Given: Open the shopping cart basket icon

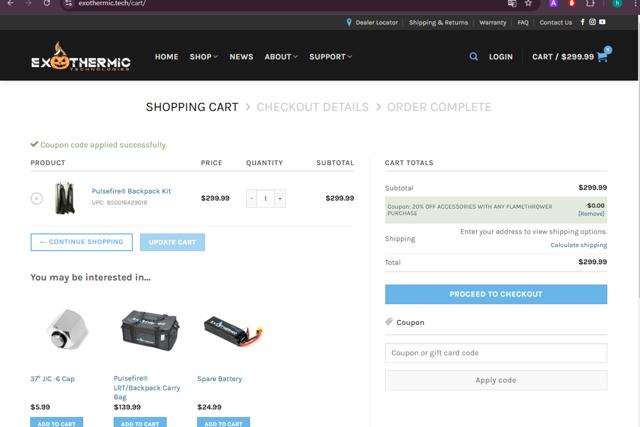Looking at the screenshot, I should 603,56.
